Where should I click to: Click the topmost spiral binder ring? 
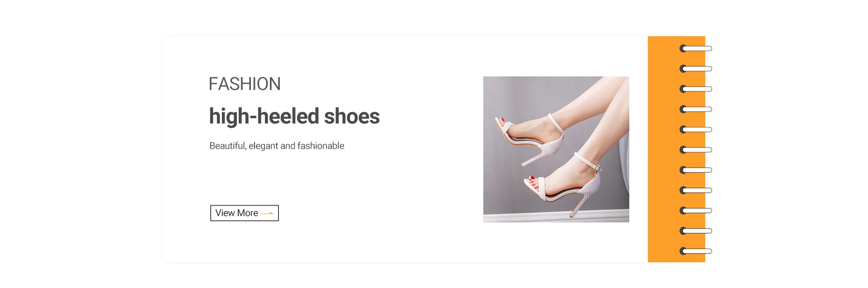tap(696, 48)
